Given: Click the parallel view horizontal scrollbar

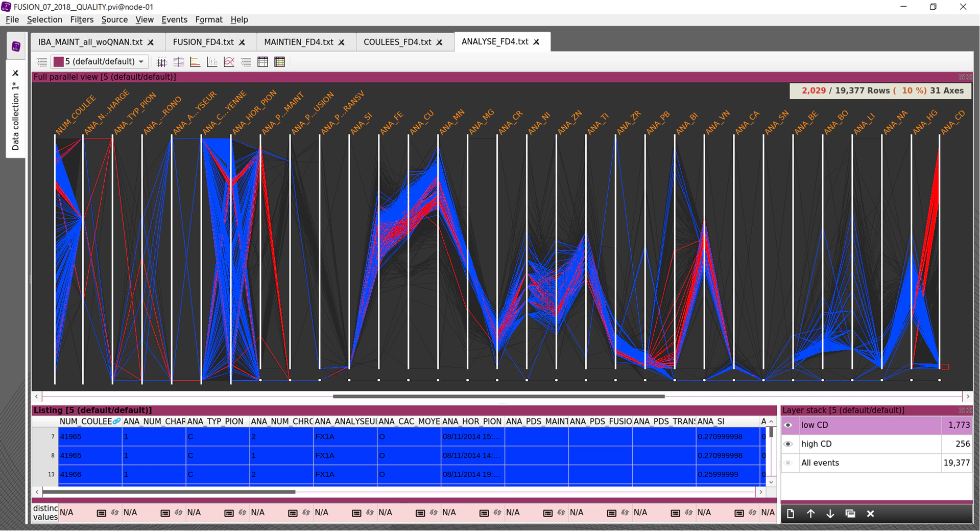Looking at the screenshot, I should (x=498, y=396).
